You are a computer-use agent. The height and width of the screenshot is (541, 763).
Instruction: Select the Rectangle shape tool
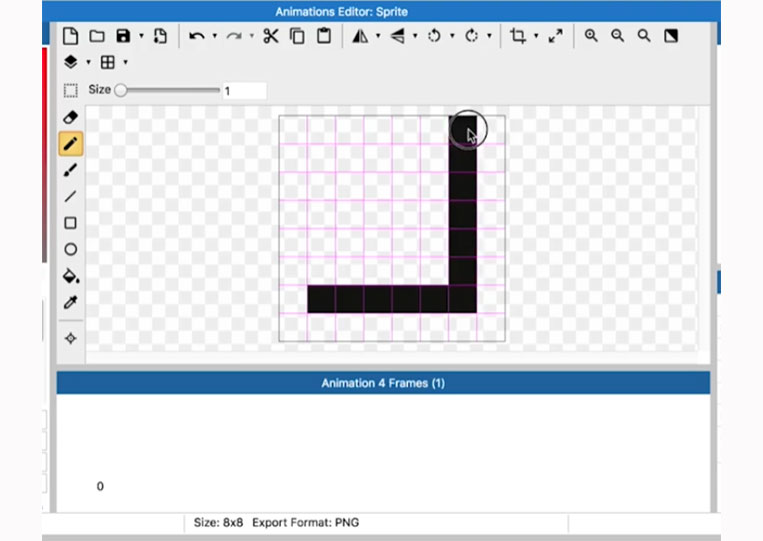pyautogui.click(x=71, y=223)
